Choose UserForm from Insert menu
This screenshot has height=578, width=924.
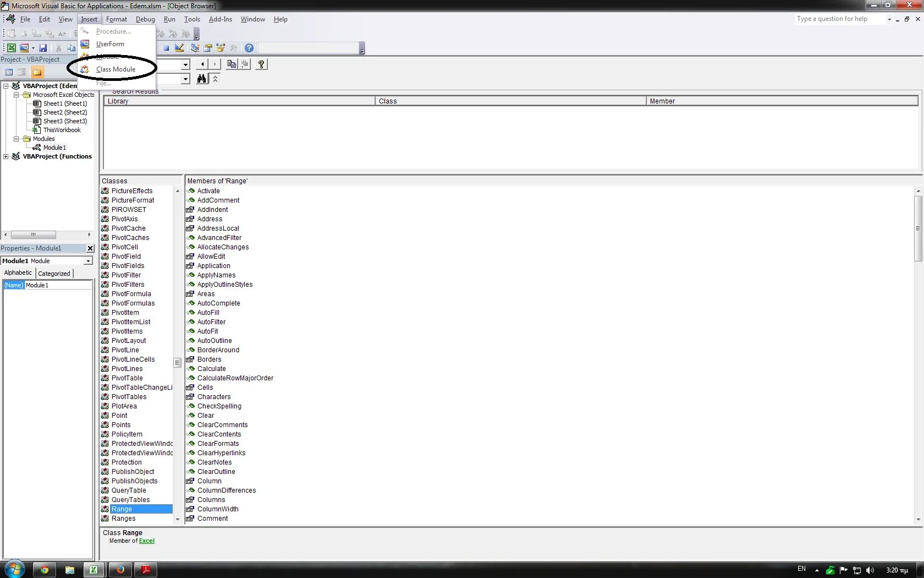click(x=117, y=44)
